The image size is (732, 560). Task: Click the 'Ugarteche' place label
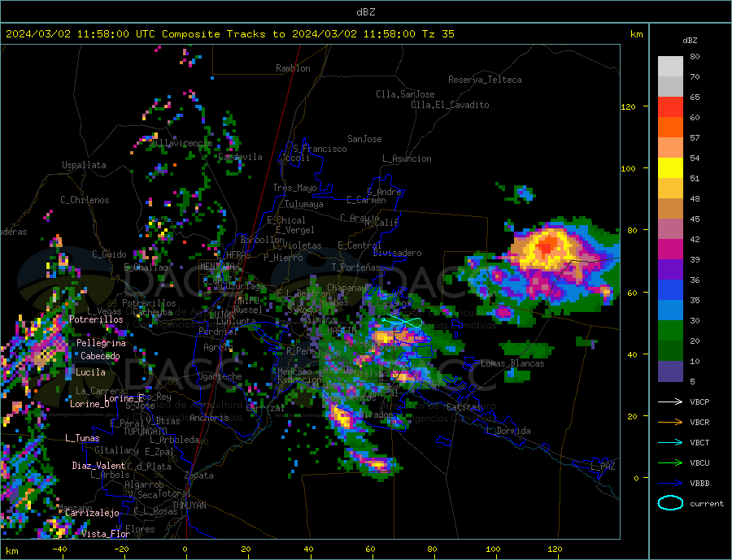click(220, 376)
